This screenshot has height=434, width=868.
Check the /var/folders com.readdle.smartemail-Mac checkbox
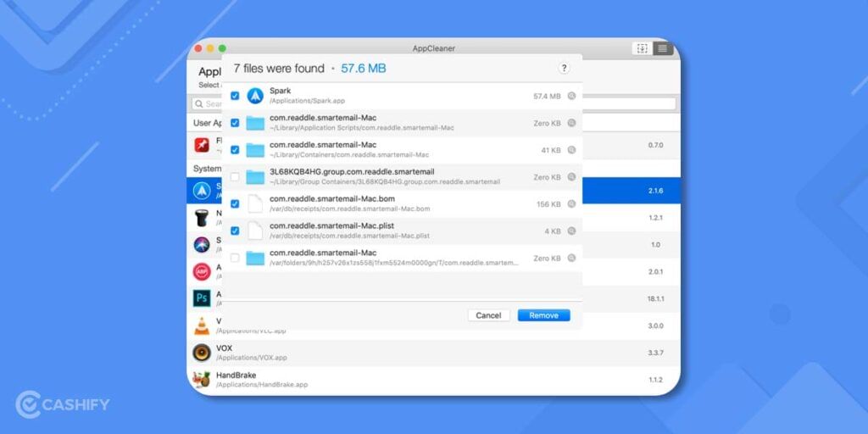[235, 258]
